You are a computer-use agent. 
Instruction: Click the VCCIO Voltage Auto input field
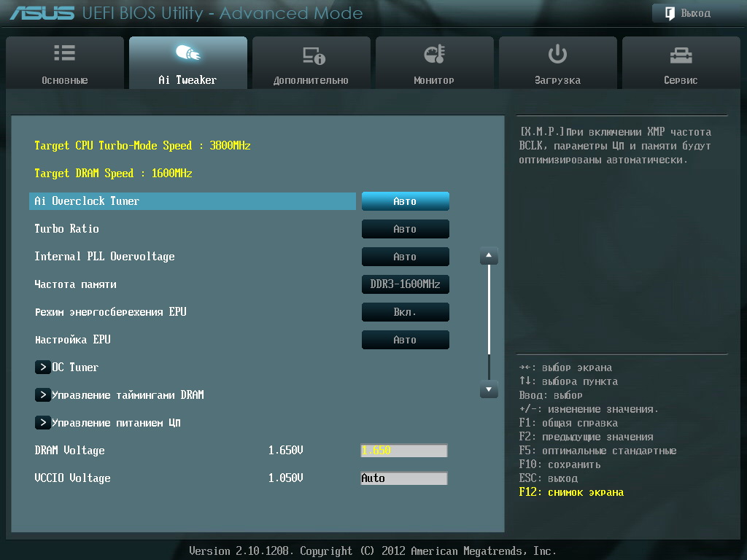(404, 478)
